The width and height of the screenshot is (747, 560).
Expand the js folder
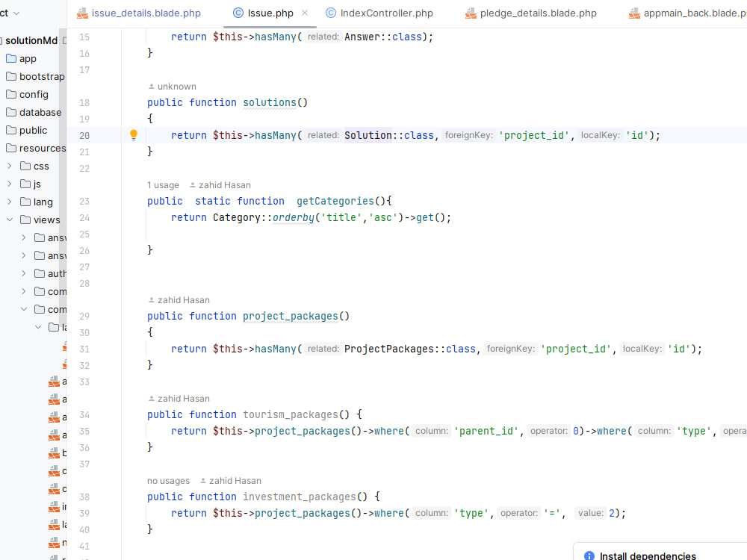pos(10,184)
